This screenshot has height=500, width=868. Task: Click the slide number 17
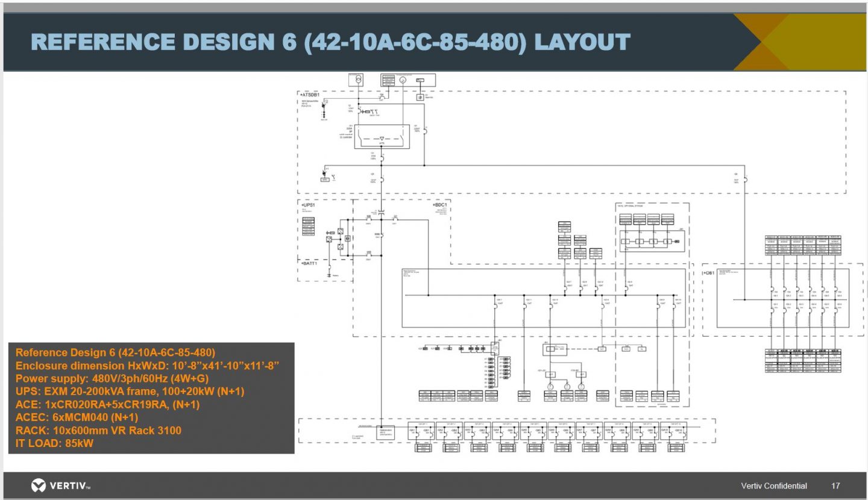835,486
